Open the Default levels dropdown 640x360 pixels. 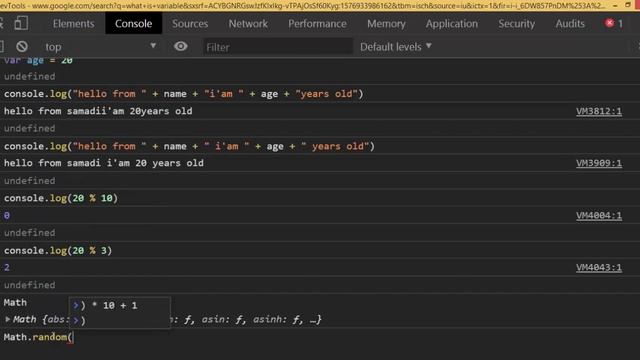tap(396, 47)
